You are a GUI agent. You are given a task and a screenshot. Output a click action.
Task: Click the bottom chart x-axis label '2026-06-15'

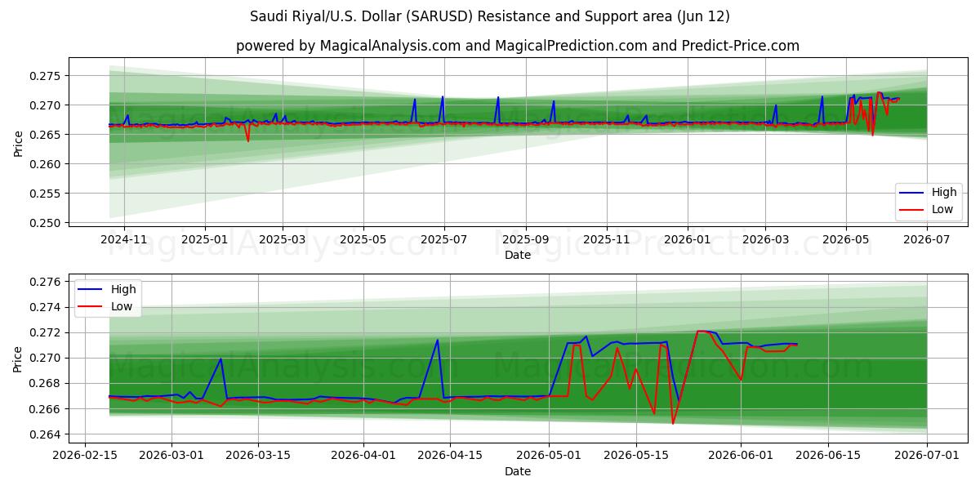pos(828,456)
